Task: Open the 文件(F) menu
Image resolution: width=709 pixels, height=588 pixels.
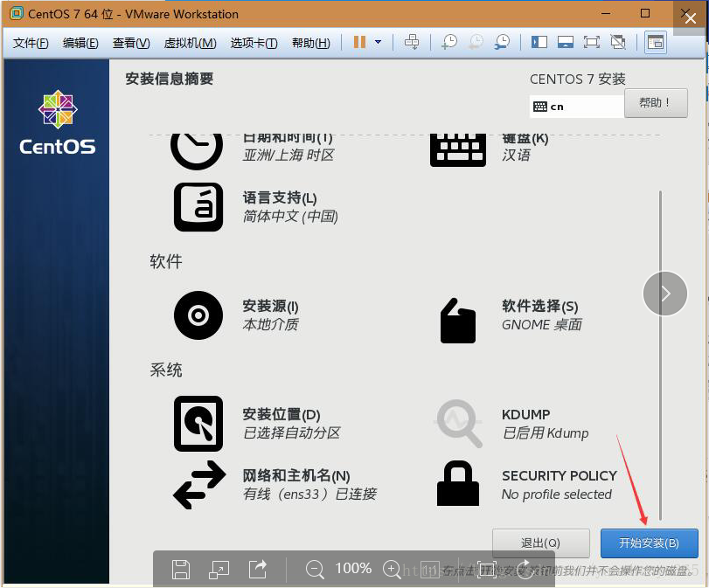Action: point(31,43)
